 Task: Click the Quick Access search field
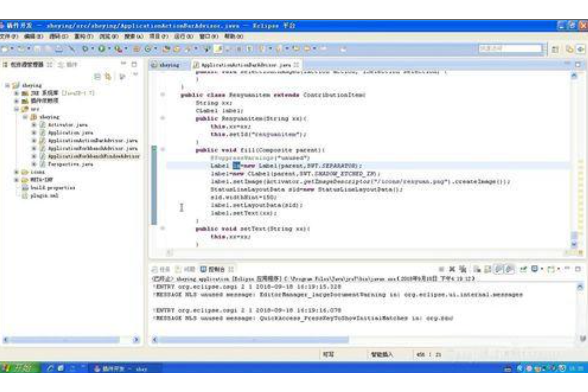508,49
